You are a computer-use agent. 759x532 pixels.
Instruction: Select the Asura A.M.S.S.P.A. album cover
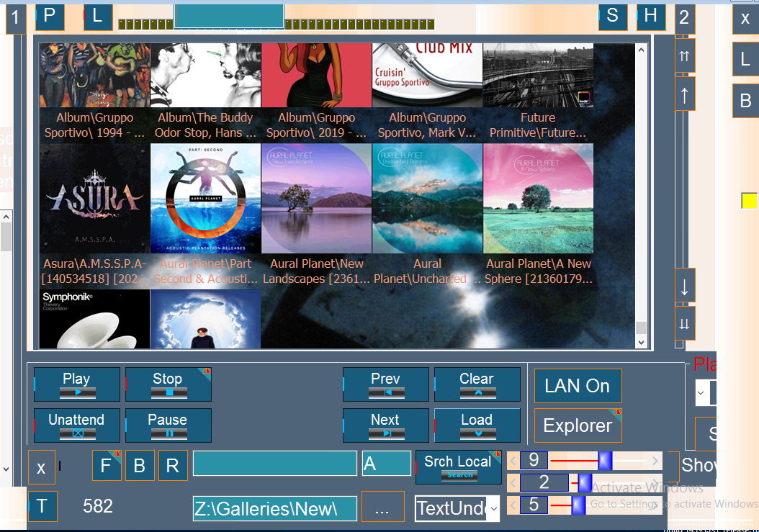[94, 198]
